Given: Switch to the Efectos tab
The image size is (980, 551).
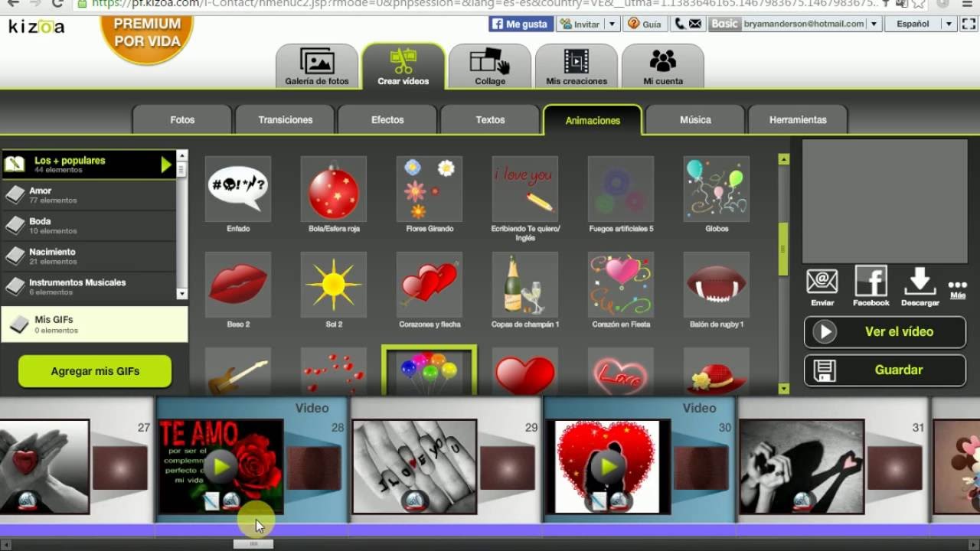Looking at the screenshot, I should click(x=387, y=120).
